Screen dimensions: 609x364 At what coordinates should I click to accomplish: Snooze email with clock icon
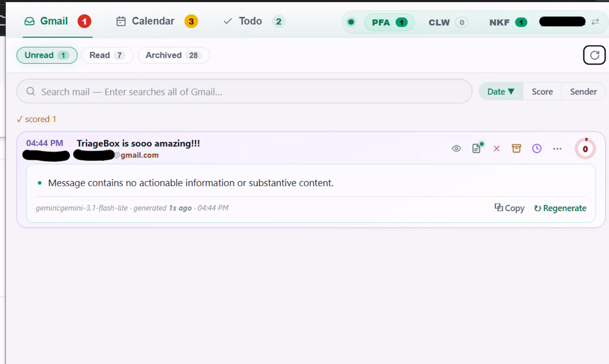pyautogui.click(x=537, y=148)
